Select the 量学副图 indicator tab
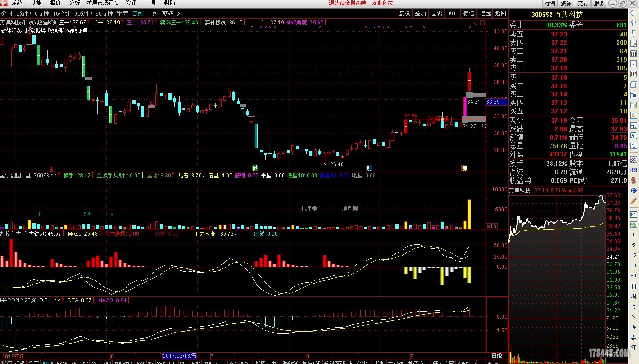 coord(360,362)
